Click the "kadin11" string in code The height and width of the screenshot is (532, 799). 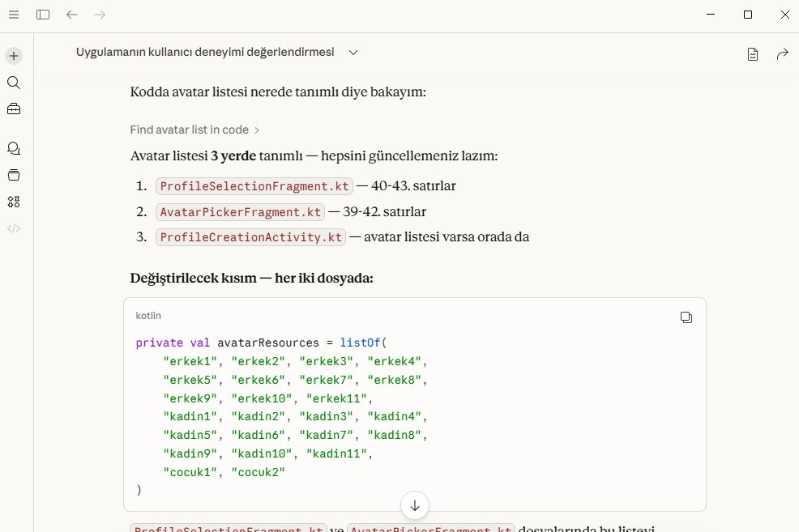click(336, 453)
